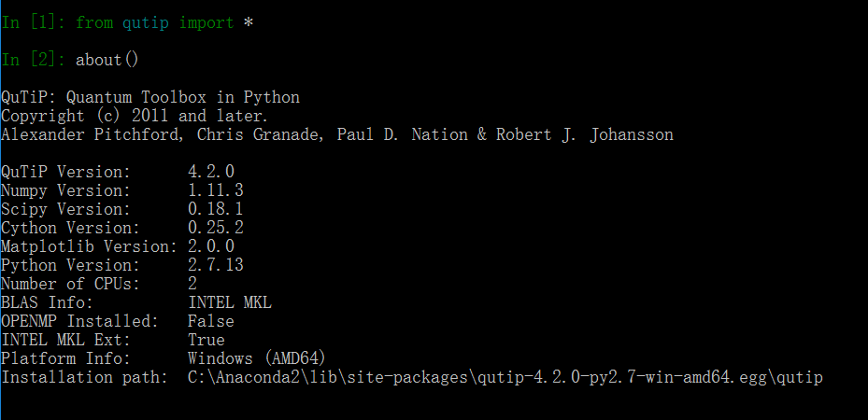Click the 'QuTiP: Quantum Toolbox in Python' heading
868x420 pixels.
point(150,97)
